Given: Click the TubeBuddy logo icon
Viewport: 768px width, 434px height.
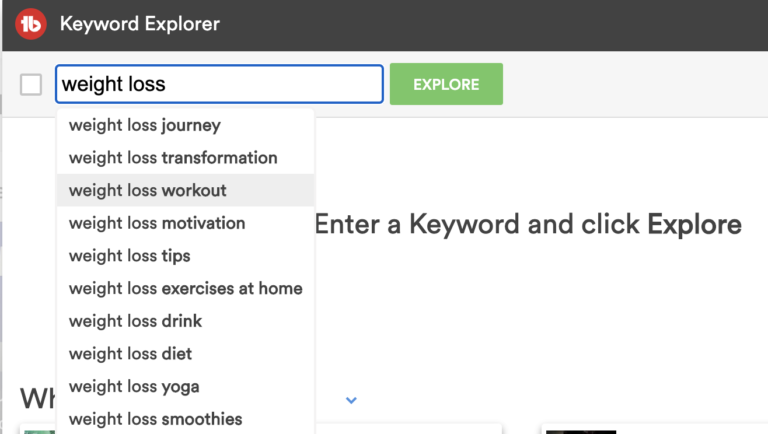Looking at the screenshot, I should (x=31, y=24).
